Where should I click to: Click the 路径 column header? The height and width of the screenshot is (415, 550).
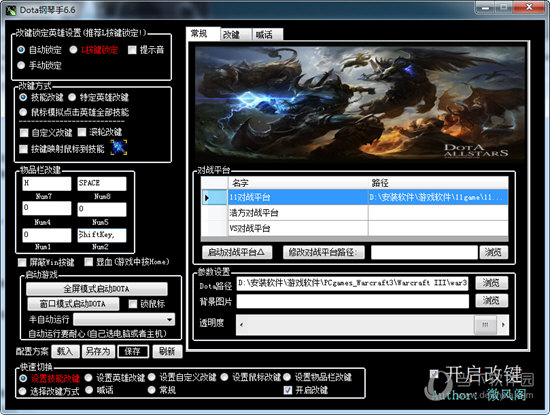click(438, 183)
